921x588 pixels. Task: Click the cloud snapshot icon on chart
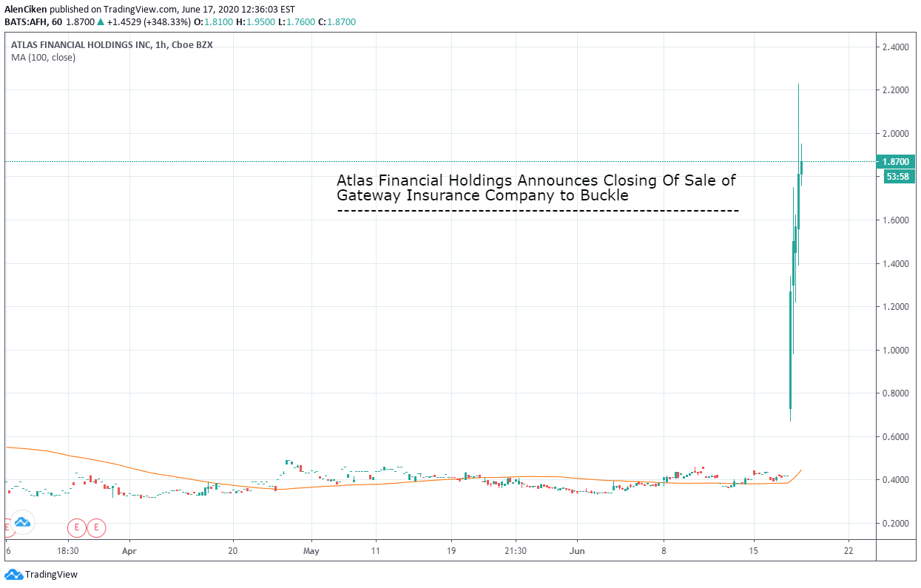point(22,523)
